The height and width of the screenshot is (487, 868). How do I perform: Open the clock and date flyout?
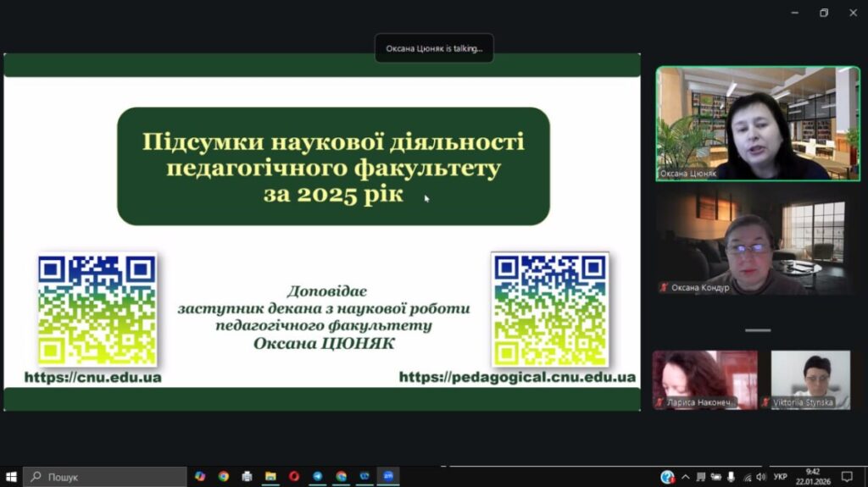pyautogui.click(x=813, y=476)
